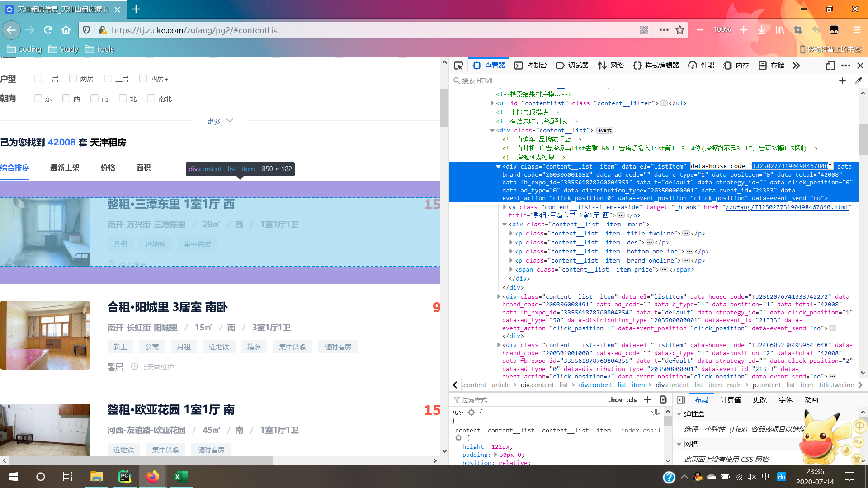Check the 两居 room type checkbox
The height and width of the screenshot is (488, 868).
point(73,79)
